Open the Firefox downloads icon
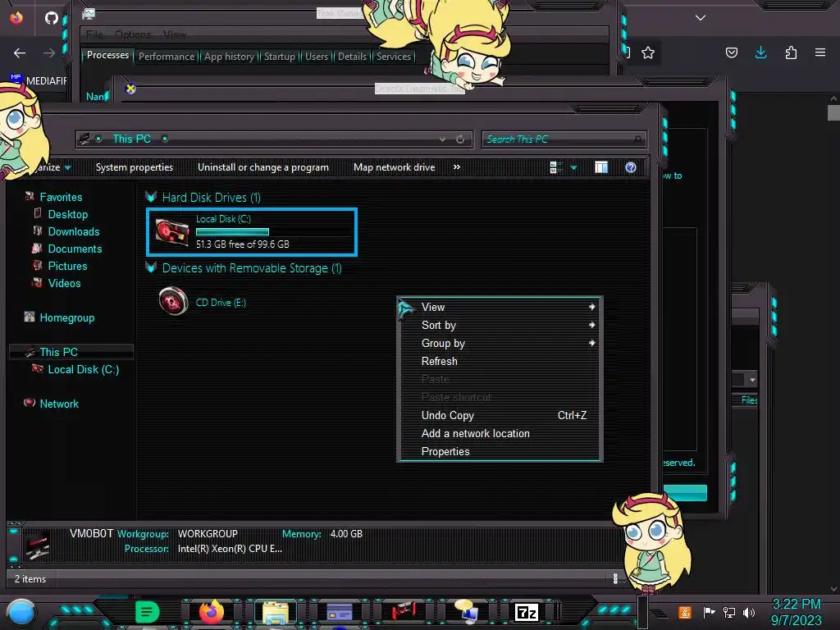 760,52
